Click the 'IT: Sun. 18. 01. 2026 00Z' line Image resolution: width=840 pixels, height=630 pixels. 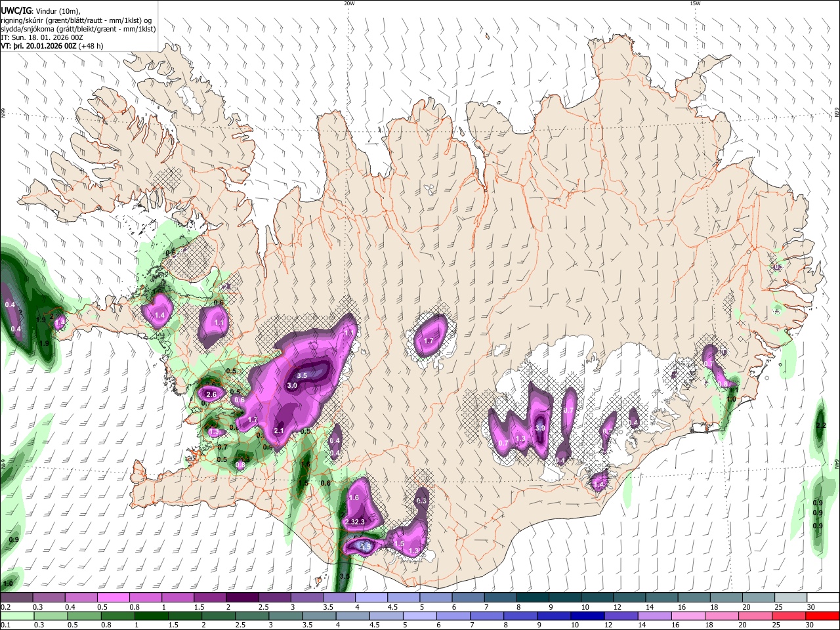[41, 37]
